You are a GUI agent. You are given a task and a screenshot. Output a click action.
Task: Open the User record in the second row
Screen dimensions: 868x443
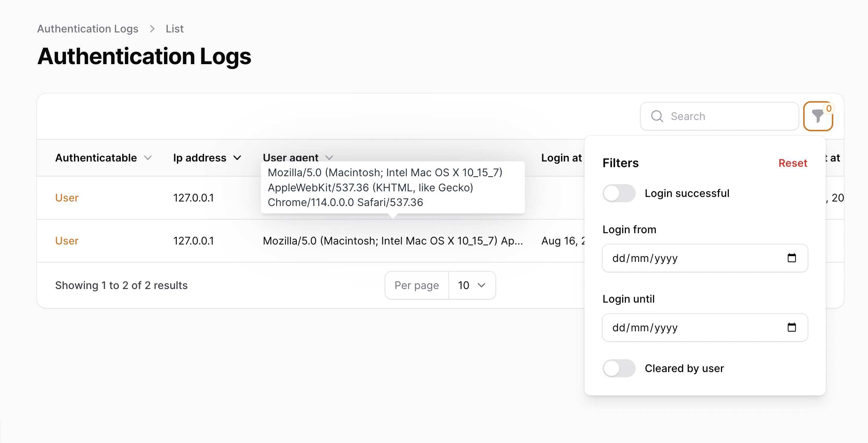(x=66, y=241)
